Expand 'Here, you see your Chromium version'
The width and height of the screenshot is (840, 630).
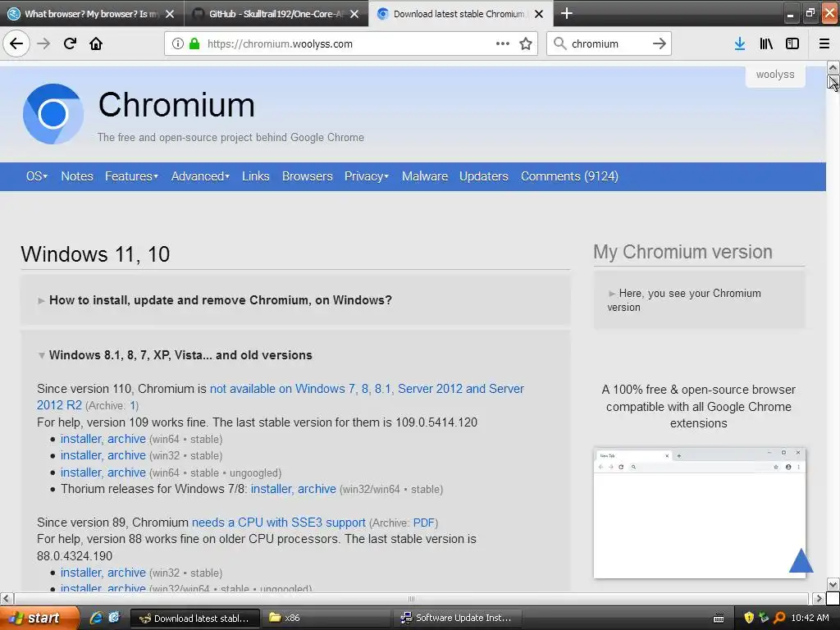(x=684, y=300)
